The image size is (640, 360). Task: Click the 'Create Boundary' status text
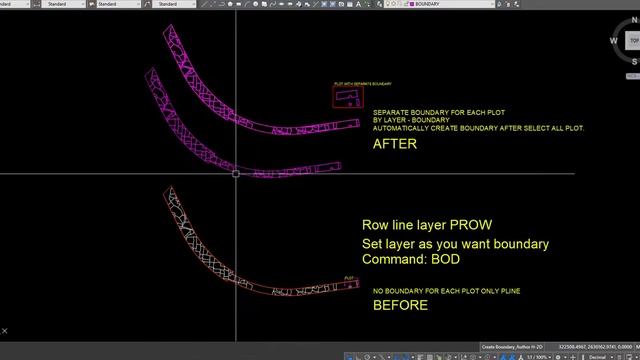click(512, 347)
